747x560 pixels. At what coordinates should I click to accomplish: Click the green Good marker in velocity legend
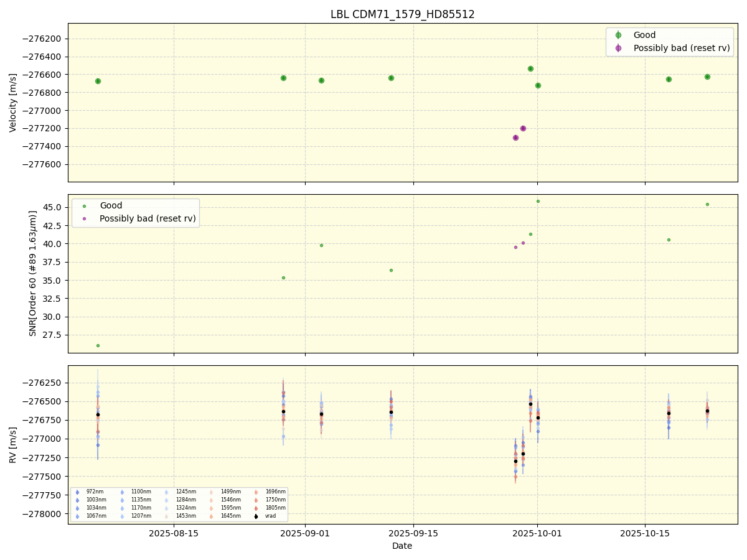tap(618, 35)
